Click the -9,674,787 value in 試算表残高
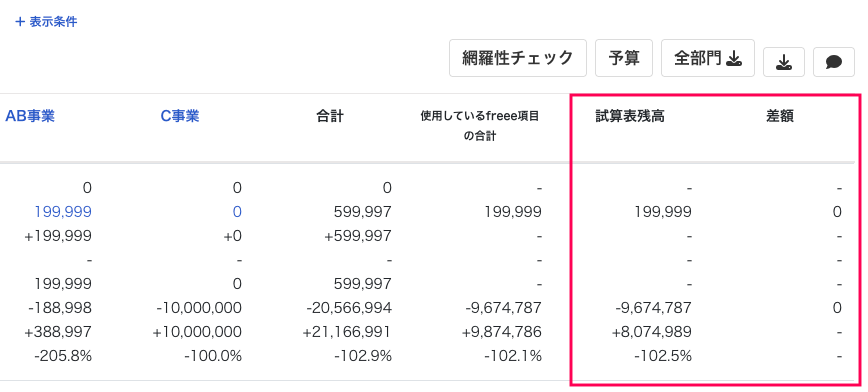This screenshot has width=868, height=392. (653, 308)
